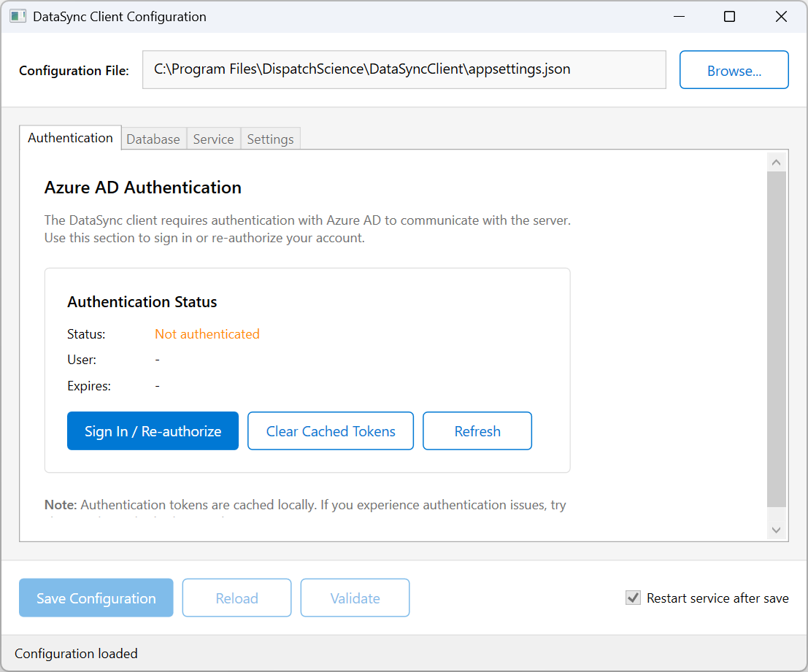Click the Not authenticated status text

click(207, 333)
